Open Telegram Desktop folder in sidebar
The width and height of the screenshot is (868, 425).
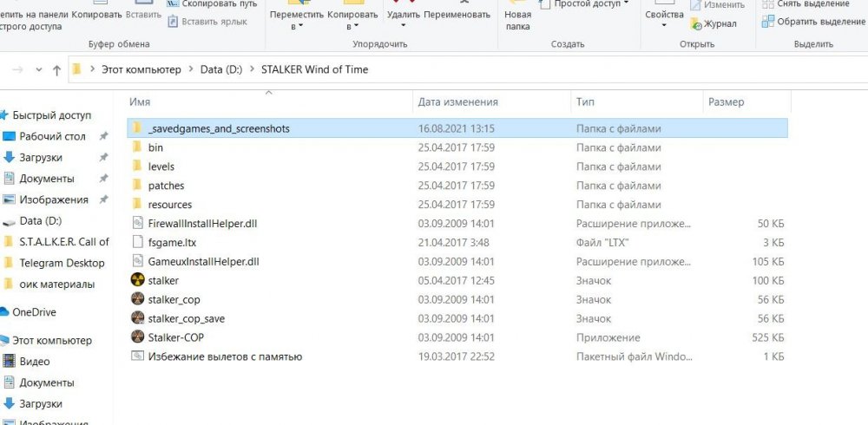click(x=62, y=263)
